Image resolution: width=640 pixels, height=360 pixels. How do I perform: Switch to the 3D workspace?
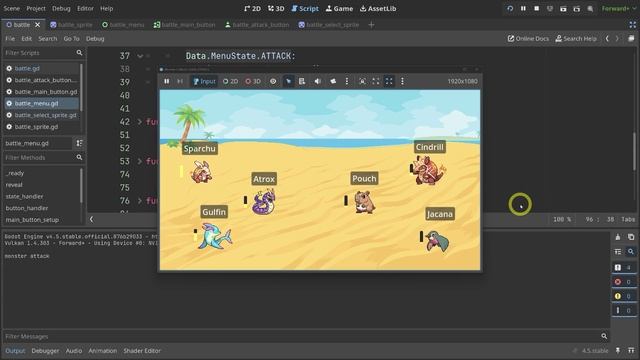point(276,8)
